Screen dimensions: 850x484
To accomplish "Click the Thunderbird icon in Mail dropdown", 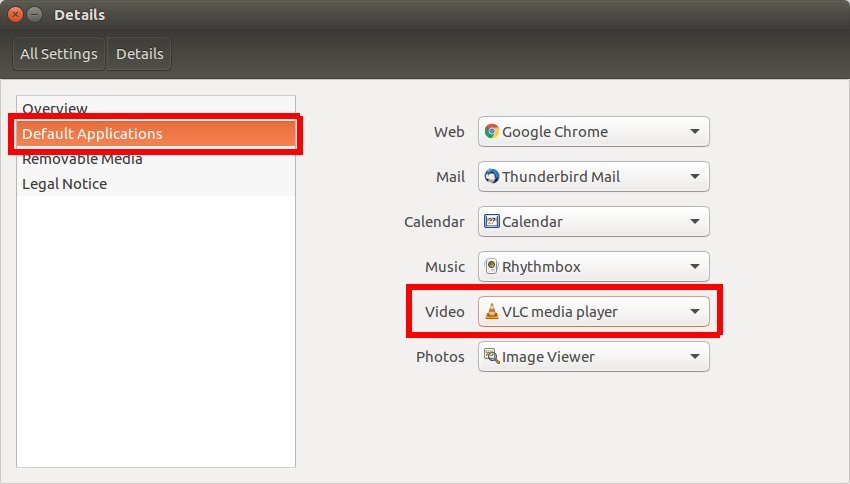I will [x=492, y=176].
